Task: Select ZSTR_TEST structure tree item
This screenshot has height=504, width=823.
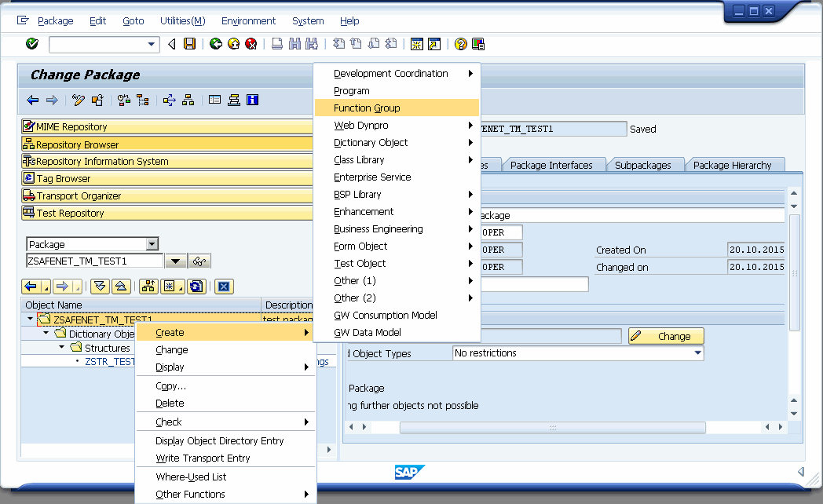Action: tap(110, 361)
